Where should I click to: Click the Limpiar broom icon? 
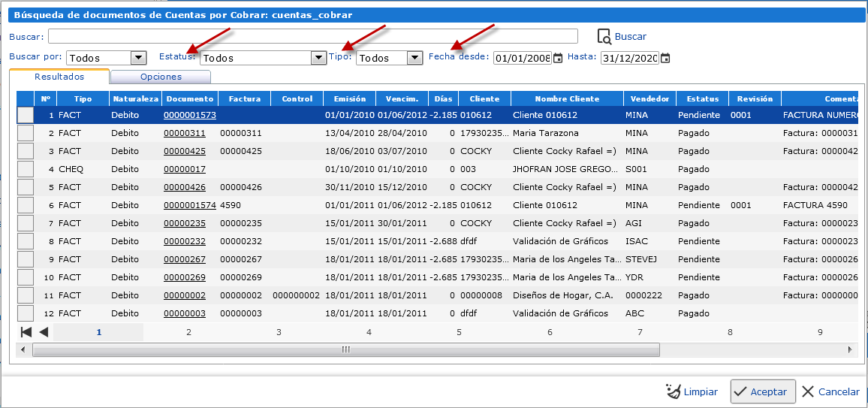point(674,391)
